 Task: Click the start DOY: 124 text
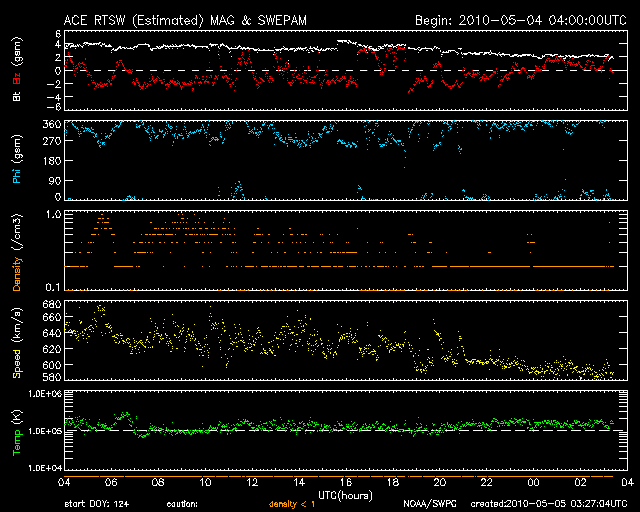point(97,503)
